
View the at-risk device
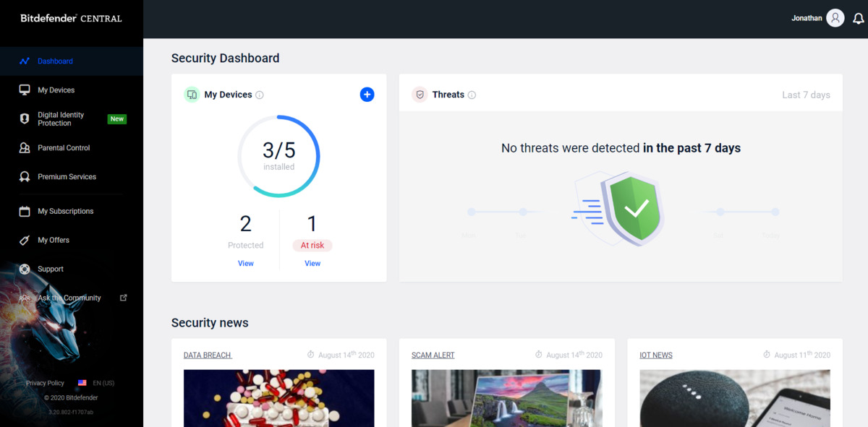coord(312,264)
